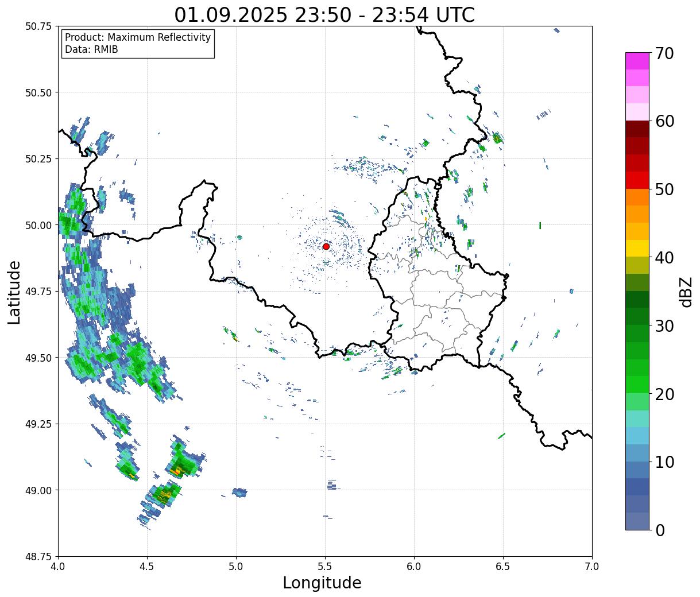Click the latitude tick label 48.75
The image size is (700, 597).
38,557
